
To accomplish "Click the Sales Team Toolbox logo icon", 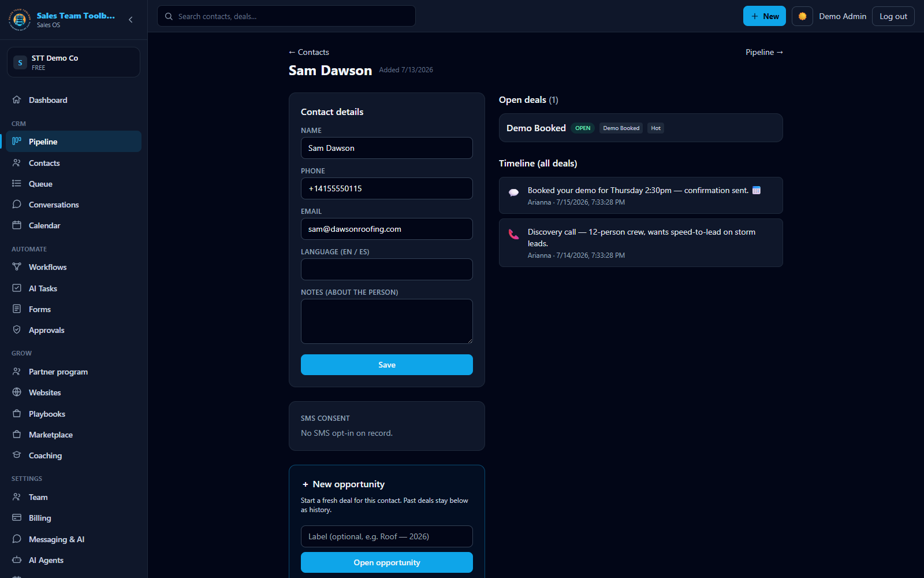I will pos(20,20).
